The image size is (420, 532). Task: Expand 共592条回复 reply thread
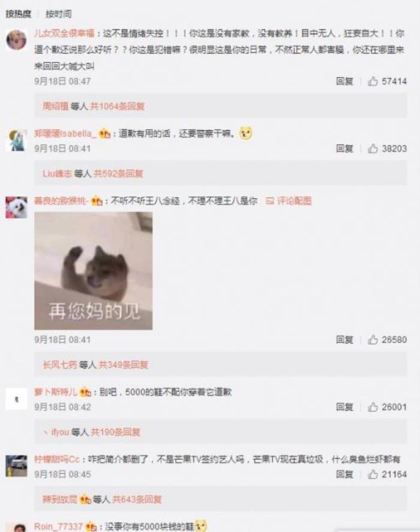[118, 174]
